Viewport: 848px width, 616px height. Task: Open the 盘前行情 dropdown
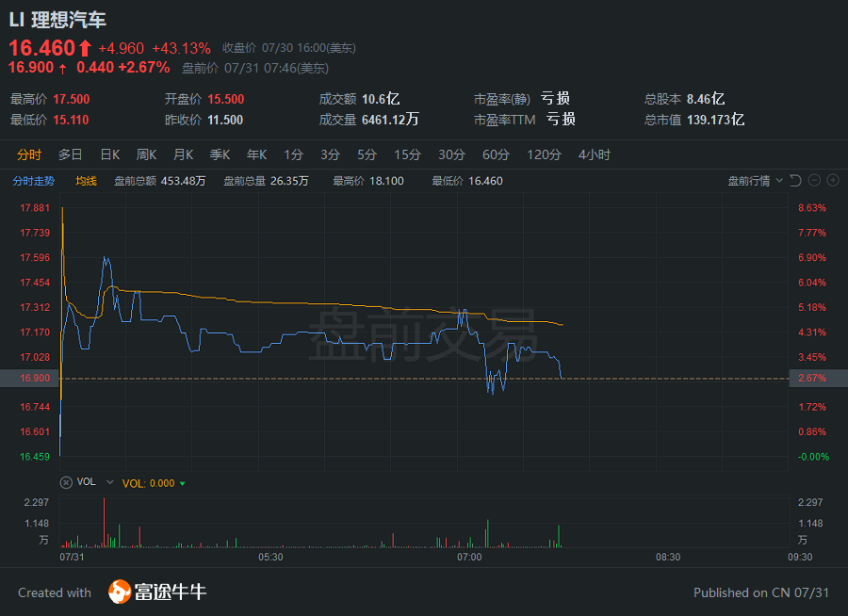click(x=755, y=181)
